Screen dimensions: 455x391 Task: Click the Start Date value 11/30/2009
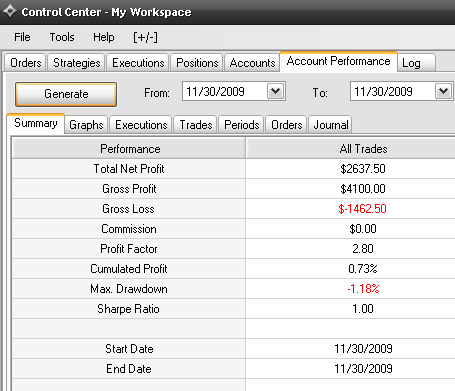[x=363, y=349]
